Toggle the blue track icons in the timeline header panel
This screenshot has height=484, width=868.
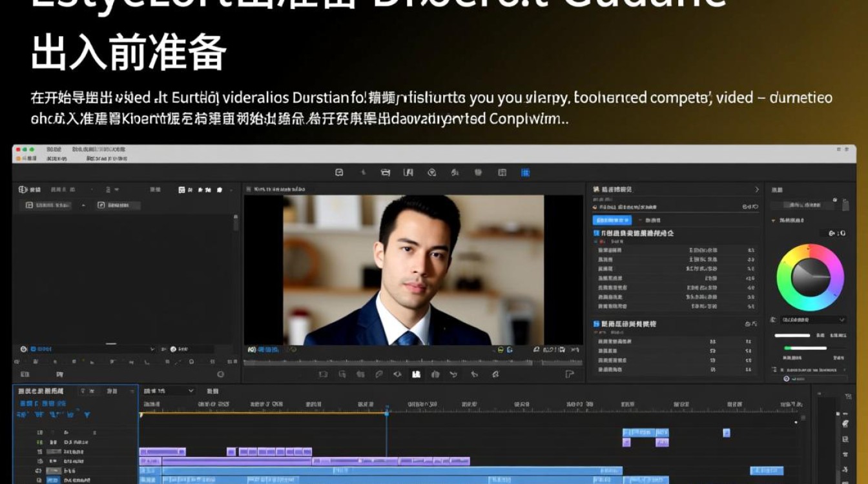pyautogui.click(x=54, y=415)
